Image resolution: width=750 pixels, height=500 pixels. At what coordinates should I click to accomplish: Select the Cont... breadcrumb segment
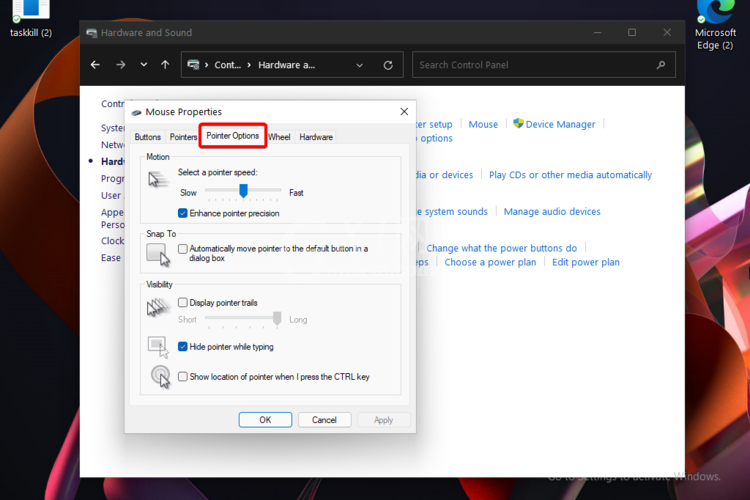coord(227,65)
